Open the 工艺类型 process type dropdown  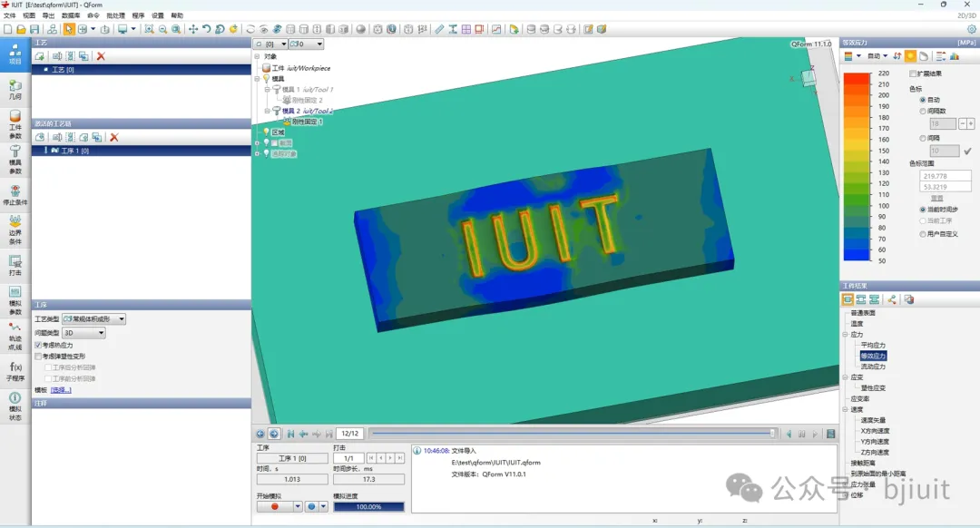point(93,319)
